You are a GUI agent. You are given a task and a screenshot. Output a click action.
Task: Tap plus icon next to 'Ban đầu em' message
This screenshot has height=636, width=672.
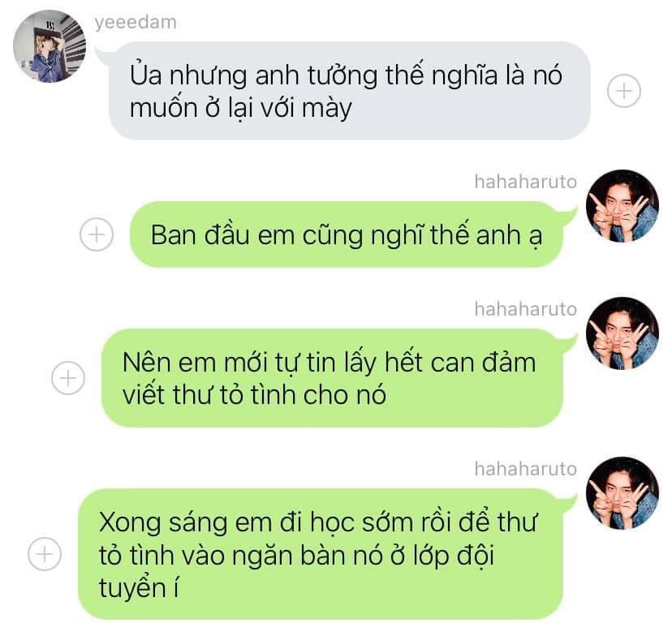tap(97, 234)
